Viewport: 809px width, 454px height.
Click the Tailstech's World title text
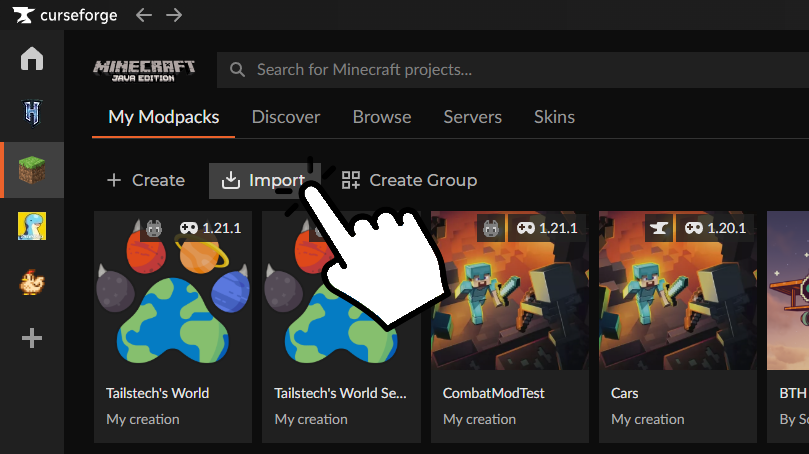tap(157, 393)
